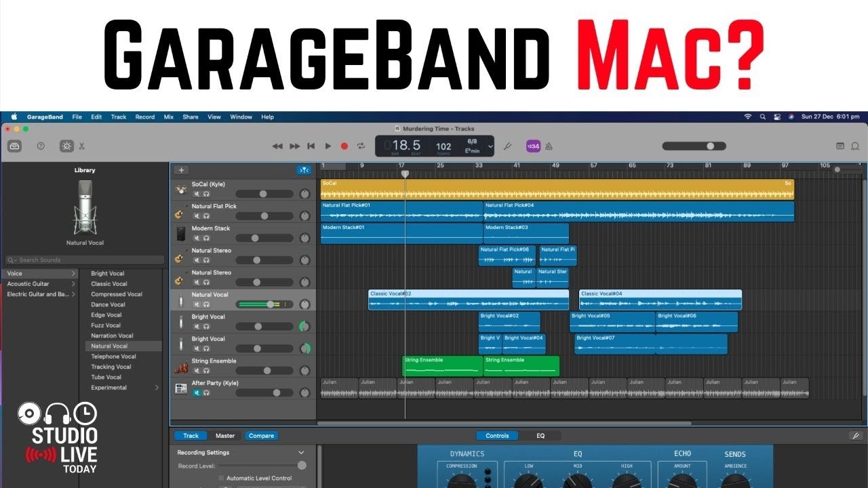Solo the Modern Stack track
868x488 pixels.
coord(206,238)
